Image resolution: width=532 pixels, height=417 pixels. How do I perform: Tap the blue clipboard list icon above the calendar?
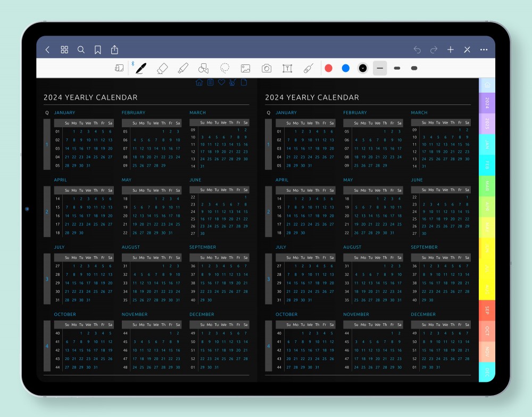coord(210,83)
